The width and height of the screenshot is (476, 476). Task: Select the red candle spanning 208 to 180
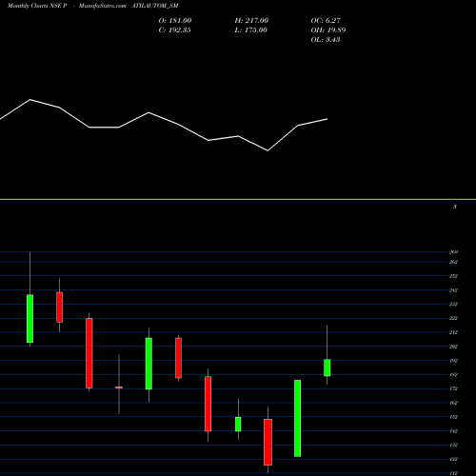click(x=178, y=358)
